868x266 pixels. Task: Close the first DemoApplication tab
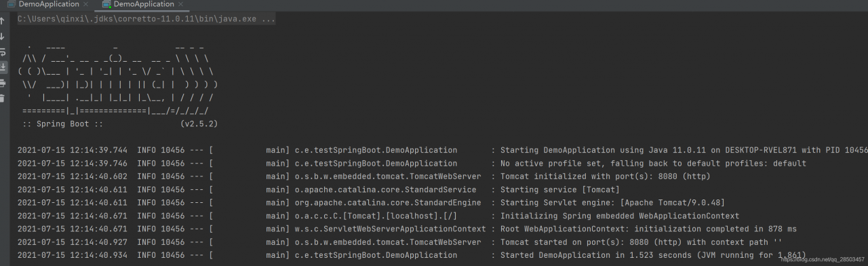[86, 4]
